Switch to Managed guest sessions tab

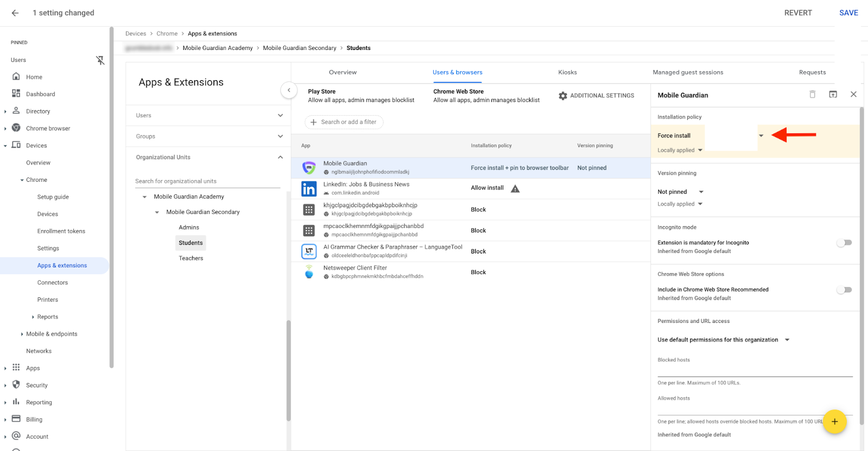click(688, 72)
